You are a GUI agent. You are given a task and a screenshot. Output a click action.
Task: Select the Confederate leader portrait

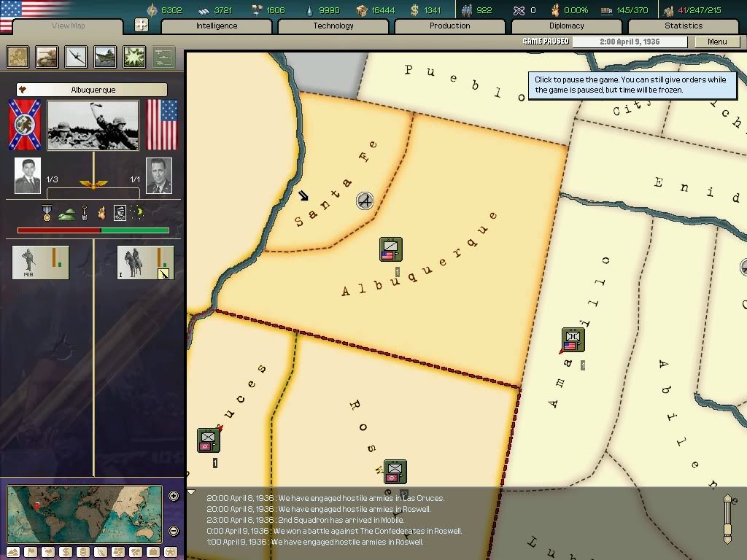[28, 176]
